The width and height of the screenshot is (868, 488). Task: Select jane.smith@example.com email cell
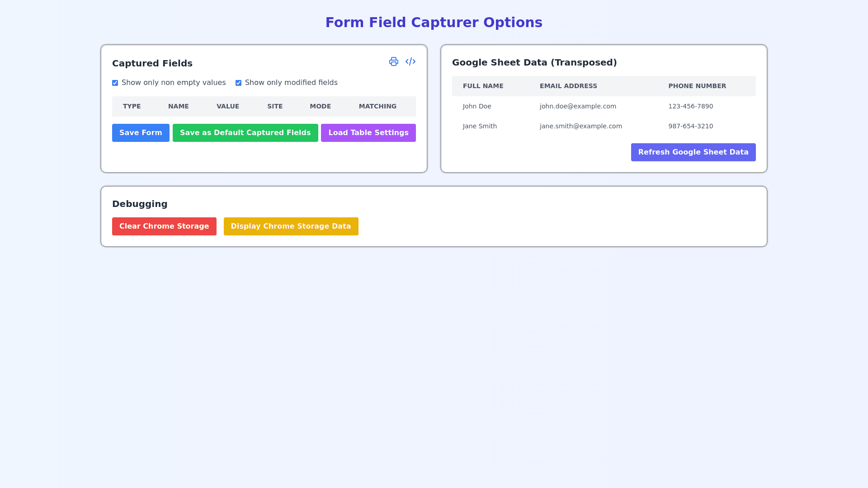[x=580, y=127]
